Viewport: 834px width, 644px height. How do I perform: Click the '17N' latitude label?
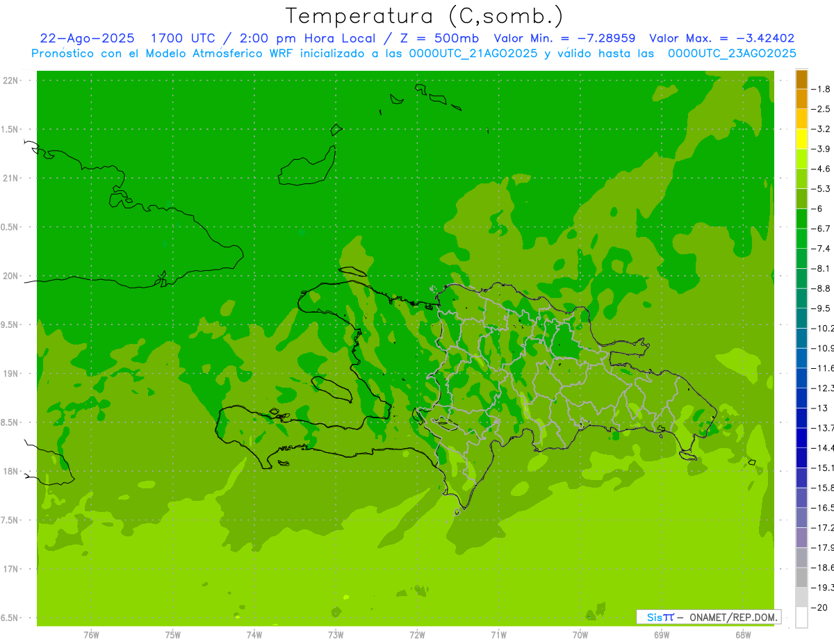click(x=11, y=569)
